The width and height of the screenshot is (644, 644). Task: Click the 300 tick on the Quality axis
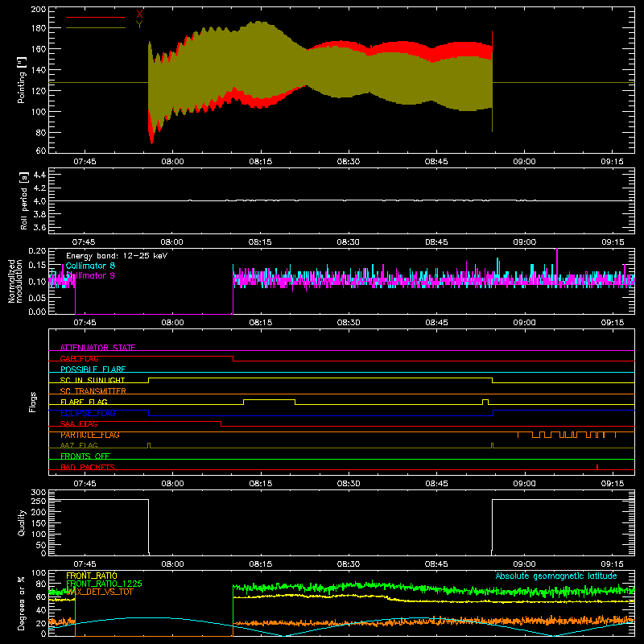coord(39,493)
